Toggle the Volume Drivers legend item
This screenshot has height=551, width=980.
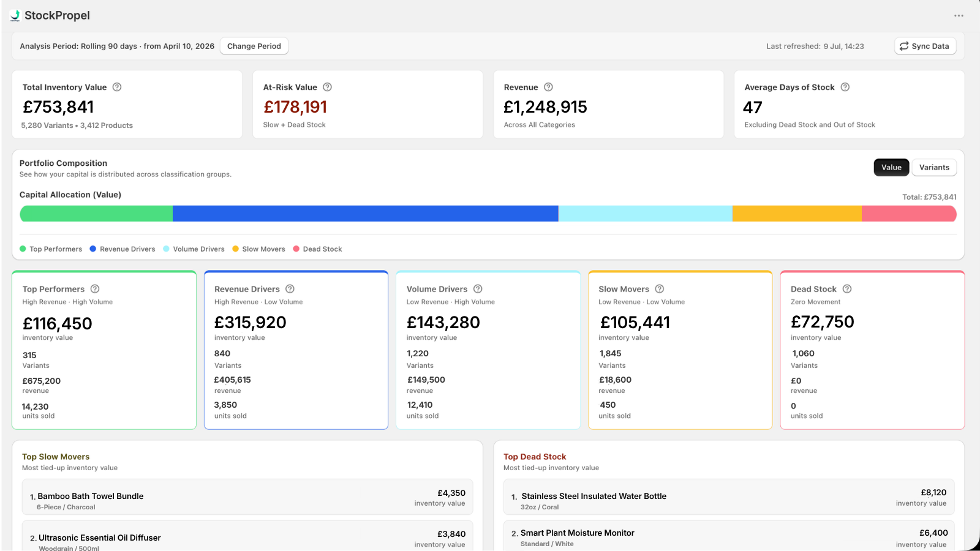194,249
